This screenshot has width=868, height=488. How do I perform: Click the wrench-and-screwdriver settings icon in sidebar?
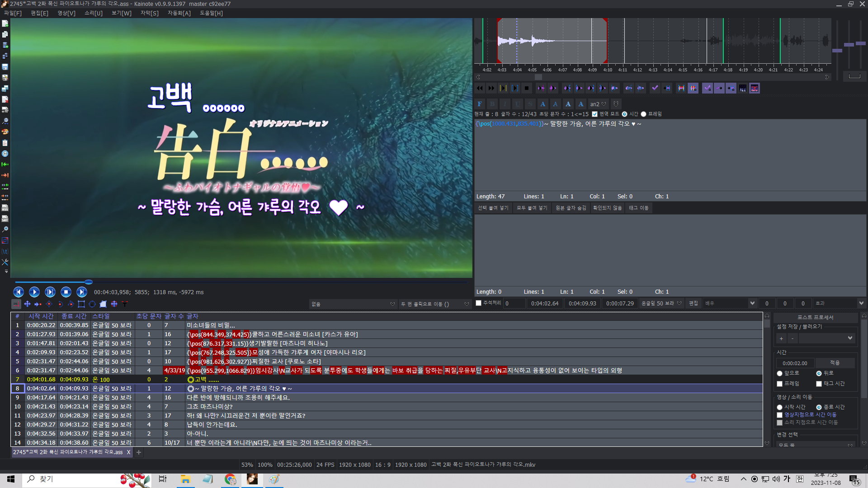5,262
